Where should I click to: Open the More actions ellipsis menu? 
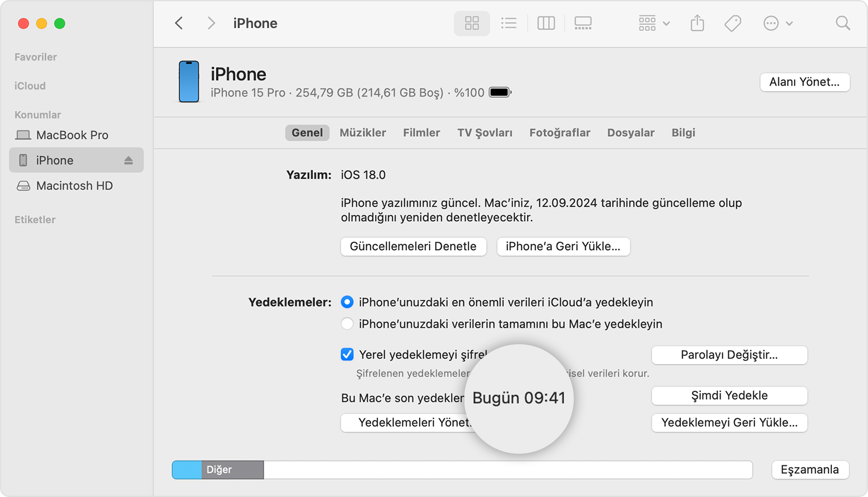point(778,23)
